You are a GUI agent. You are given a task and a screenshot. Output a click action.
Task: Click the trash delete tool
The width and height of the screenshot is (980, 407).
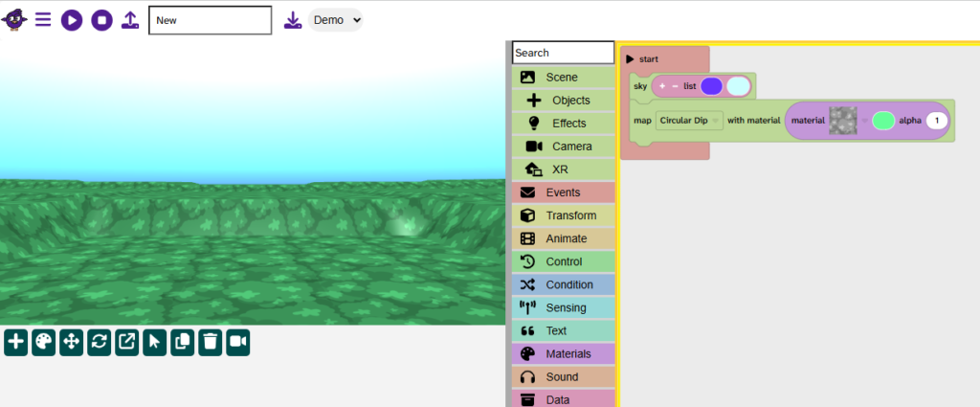click(211, 343)
